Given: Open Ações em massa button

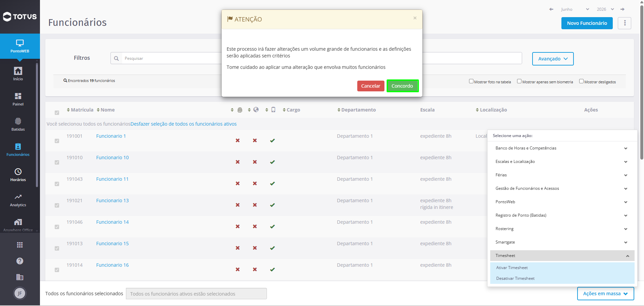Looking at the screenshot, I should 605,294.
